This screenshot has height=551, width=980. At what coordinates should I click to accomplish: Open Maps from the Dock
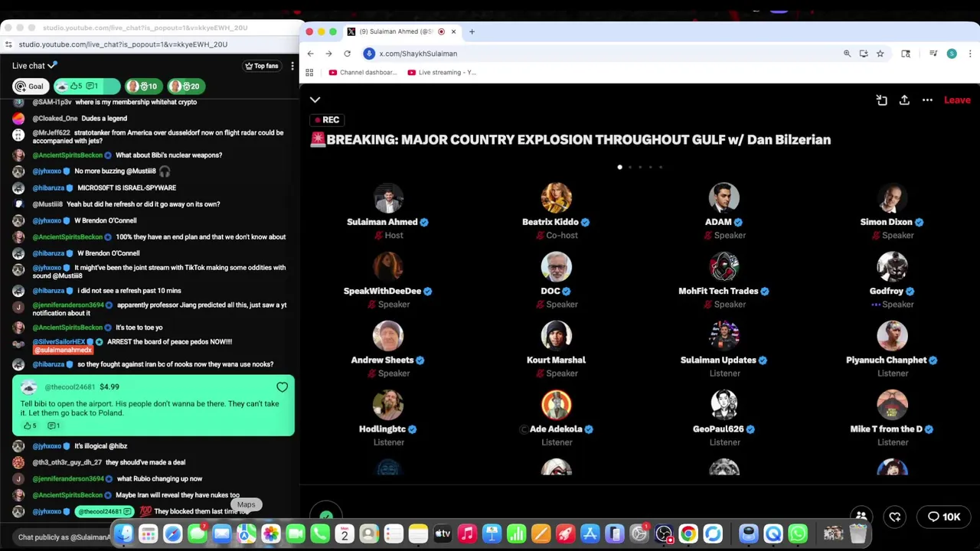click(x=247, y=533)
